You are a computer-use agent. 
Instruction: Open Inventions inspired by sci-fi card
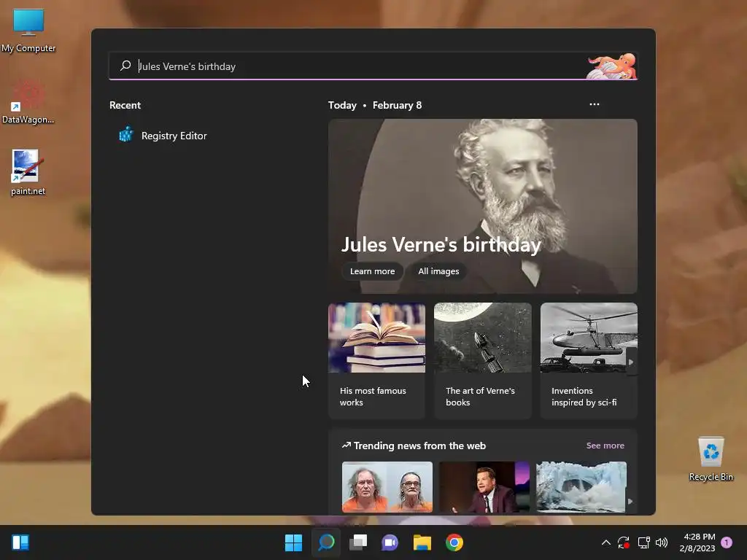click(589, 360)
